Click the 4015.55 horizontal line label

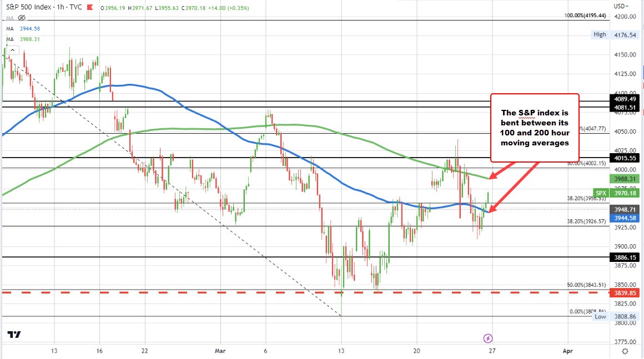pos(625,158)
